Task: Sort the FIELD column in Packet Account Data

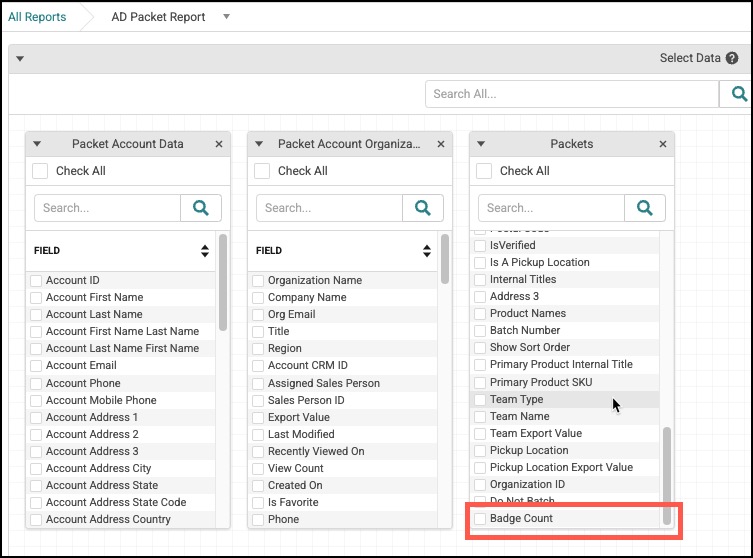Action: pos(205,251)
